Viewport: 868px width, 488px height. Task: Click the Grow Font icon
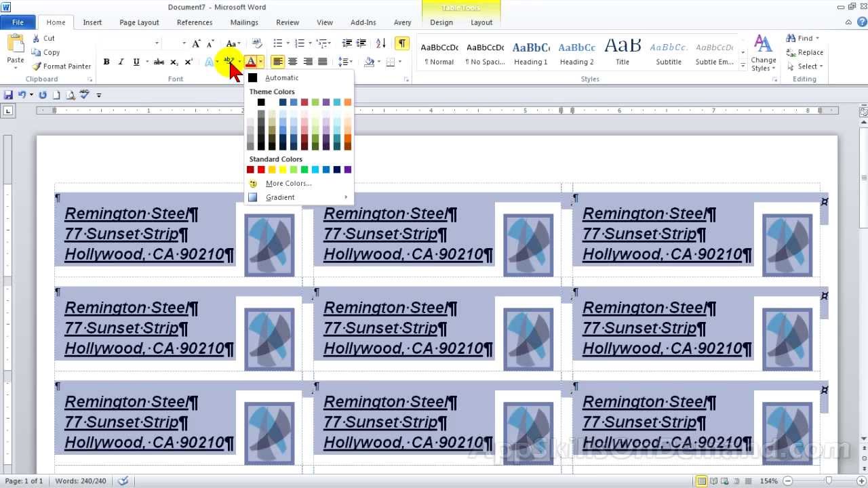click(x=196, y=43)
